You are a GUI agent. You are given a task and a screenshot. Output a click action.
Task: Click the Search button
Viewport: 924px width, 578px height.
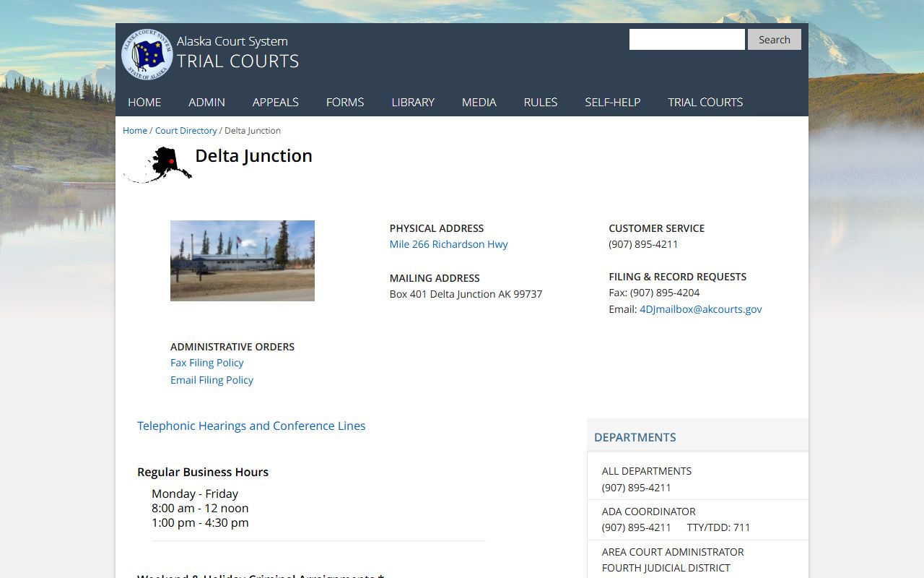775,40
